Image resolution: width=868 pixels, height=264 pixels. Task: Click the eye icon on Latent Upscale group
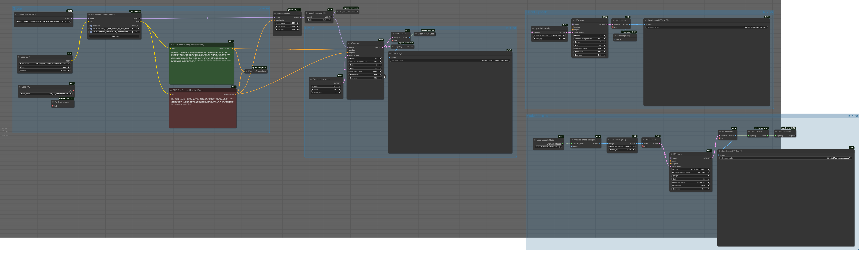(772, 12)
